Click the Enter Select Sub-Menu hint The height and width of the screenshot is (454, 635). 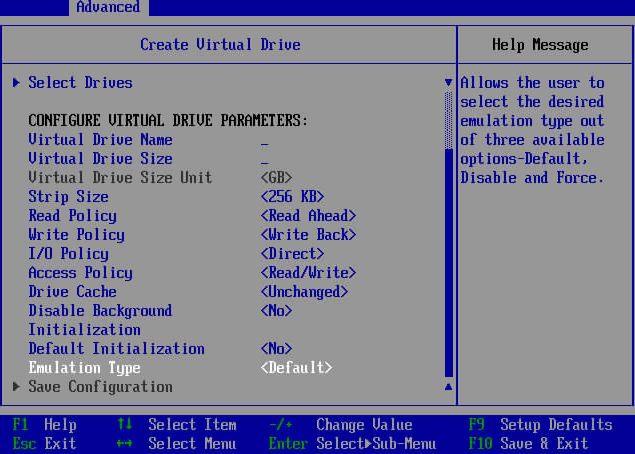[x=352, y=443]
